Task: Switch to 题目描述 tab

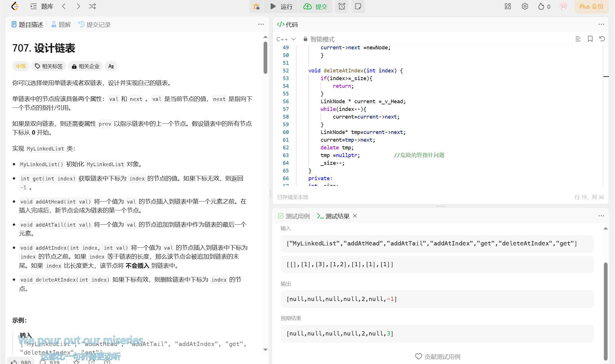Action: point(27,25)
